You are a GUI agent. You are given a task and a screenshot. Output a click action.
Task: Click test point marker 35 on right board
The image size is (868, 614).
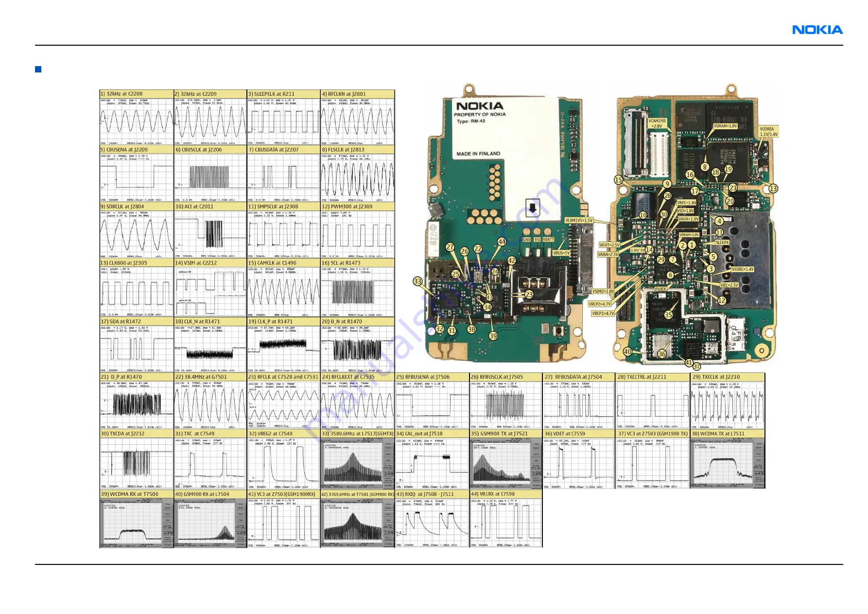(668, 315)
